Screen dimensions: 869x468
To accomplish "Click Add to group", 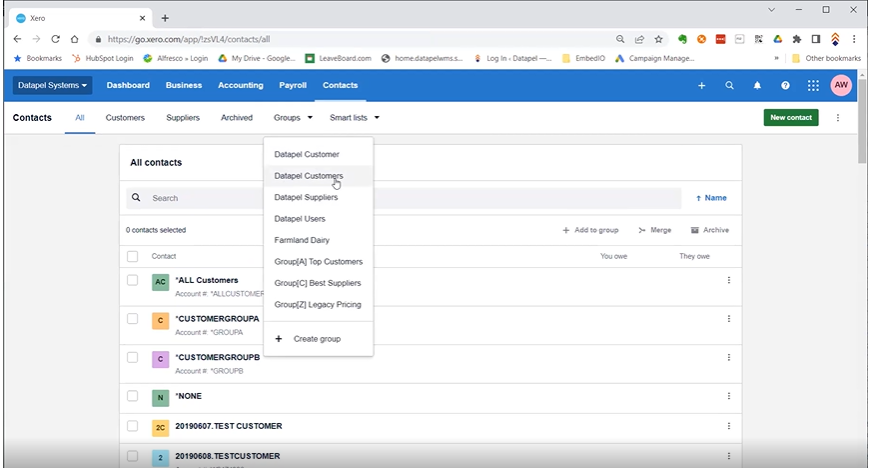I will (590, 230).
